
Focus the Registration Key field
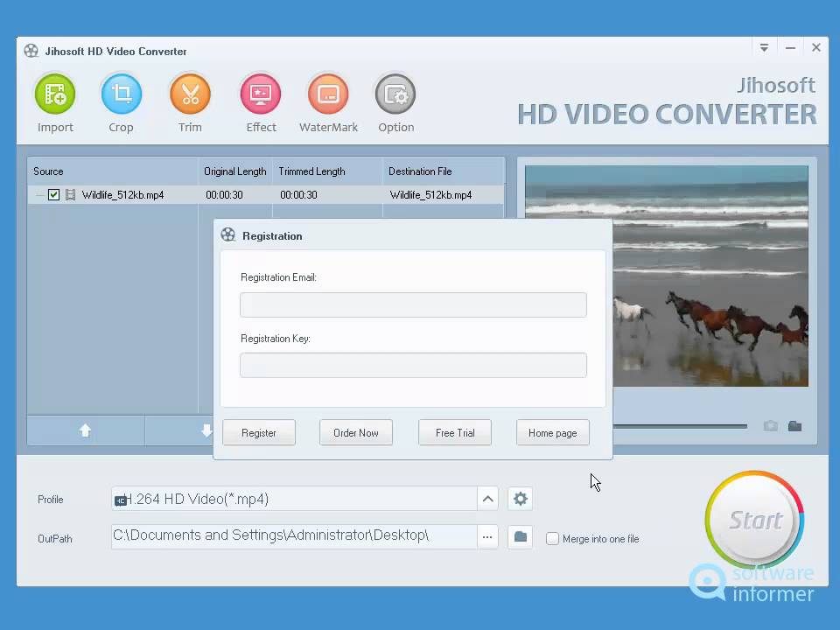click(413, 365)
